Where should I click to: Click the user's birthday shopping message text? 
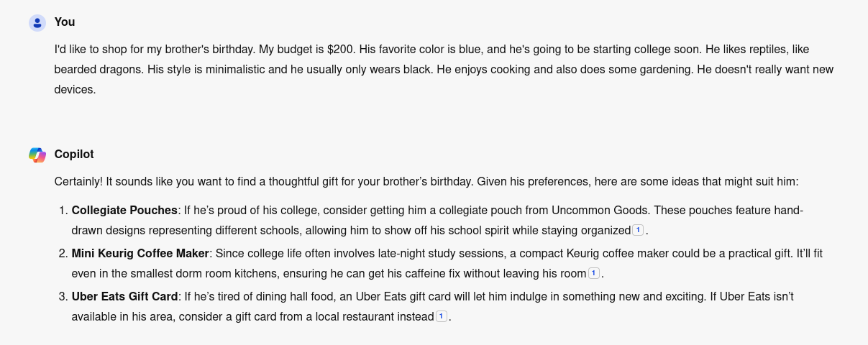pyautogui.click(x=431, y=70)
